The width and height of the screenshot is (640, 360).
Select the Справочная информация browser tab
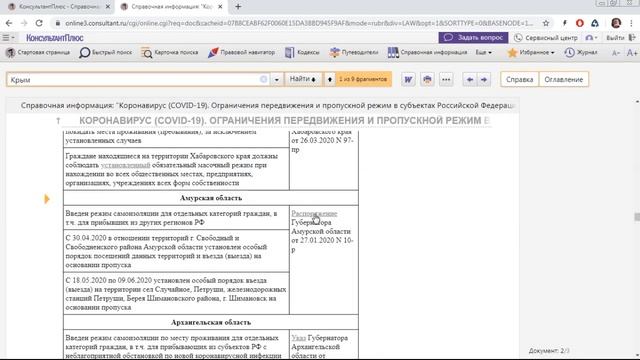coord(171,7)
